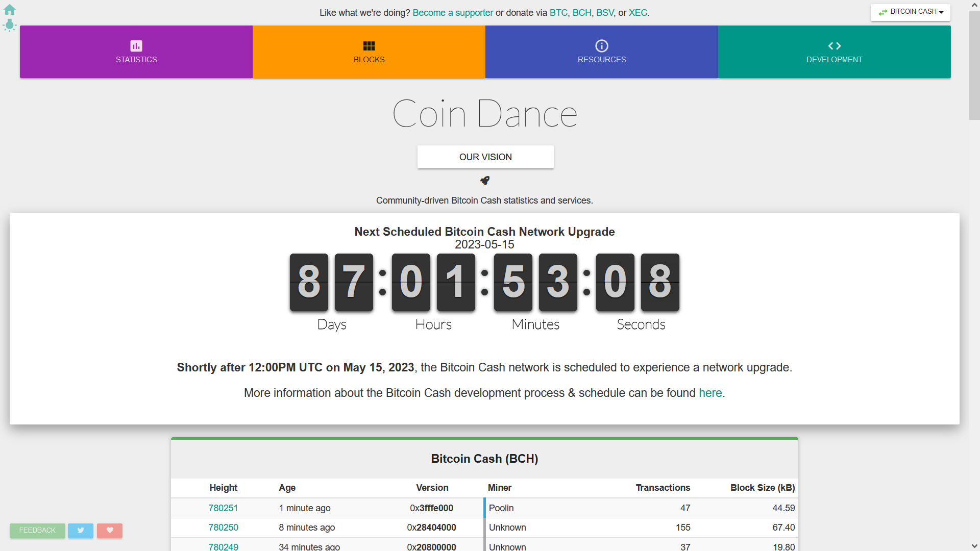Open block 780250 link
980x551 pixels.
click(223, 528)
